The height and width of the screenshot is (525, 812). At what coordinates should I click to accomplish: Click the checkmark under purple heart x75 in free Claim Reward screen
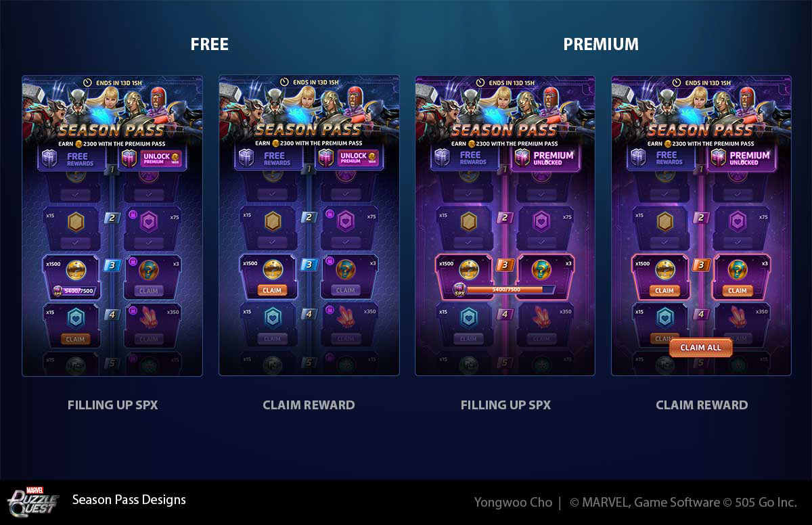tap(345, 242)
